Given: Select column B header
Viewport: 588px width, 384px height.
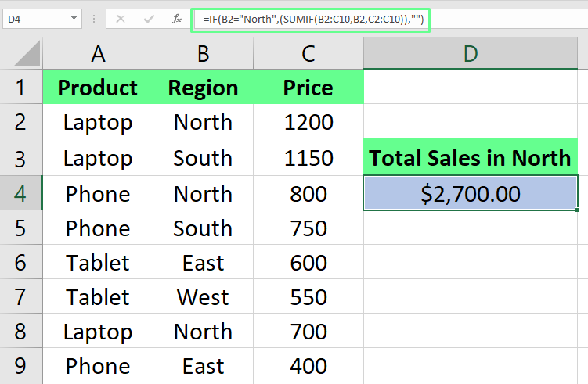Looking at the screenshot, I should pyautogui.click(x=203, y=53).
